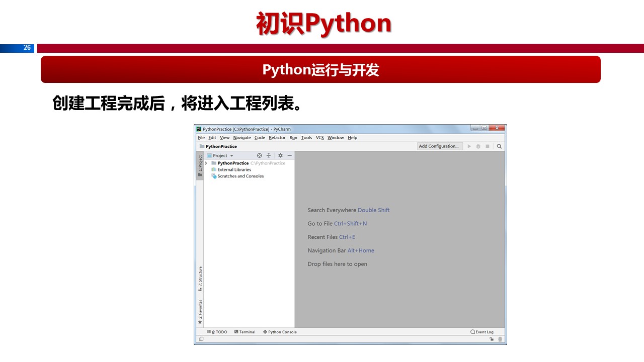Open the View menu
Viewport: 644px width, 362px height.
click(x=224, y=138)
